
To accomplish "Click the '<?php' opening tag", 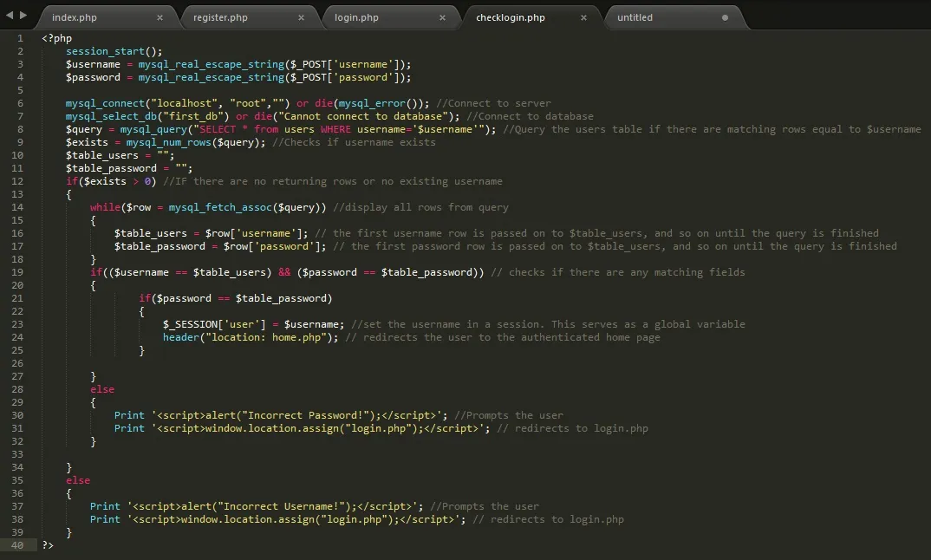I will pos(57,38).
